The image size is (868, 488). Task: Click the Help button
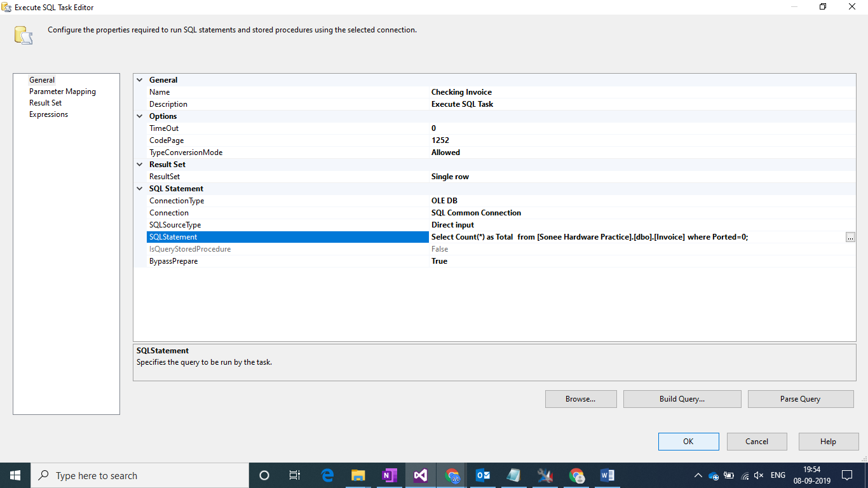pos(828,442)
